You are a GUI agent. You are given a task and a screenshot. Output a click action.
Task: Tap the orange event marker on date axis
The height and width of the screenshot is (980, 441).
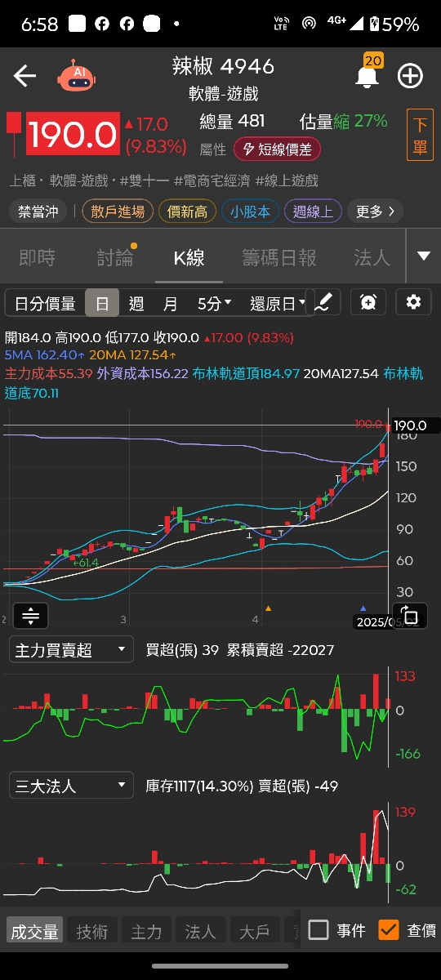[269, 608]
